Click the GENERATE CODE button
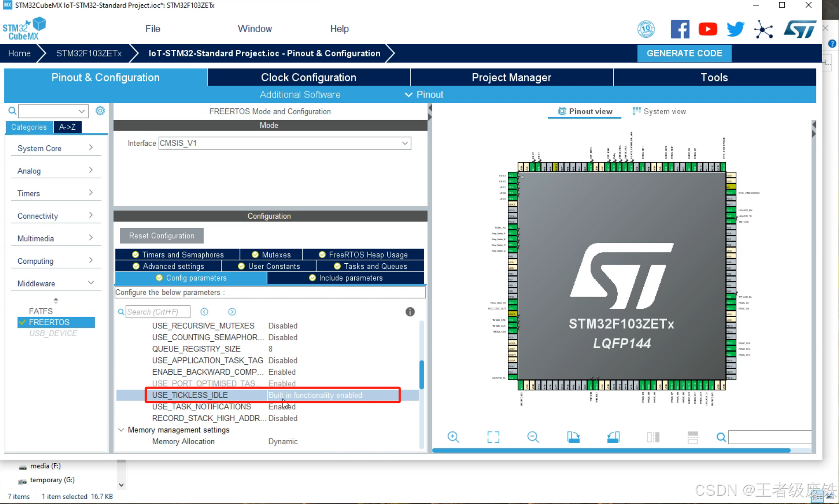The image size is (839, 504). [684, 53]
